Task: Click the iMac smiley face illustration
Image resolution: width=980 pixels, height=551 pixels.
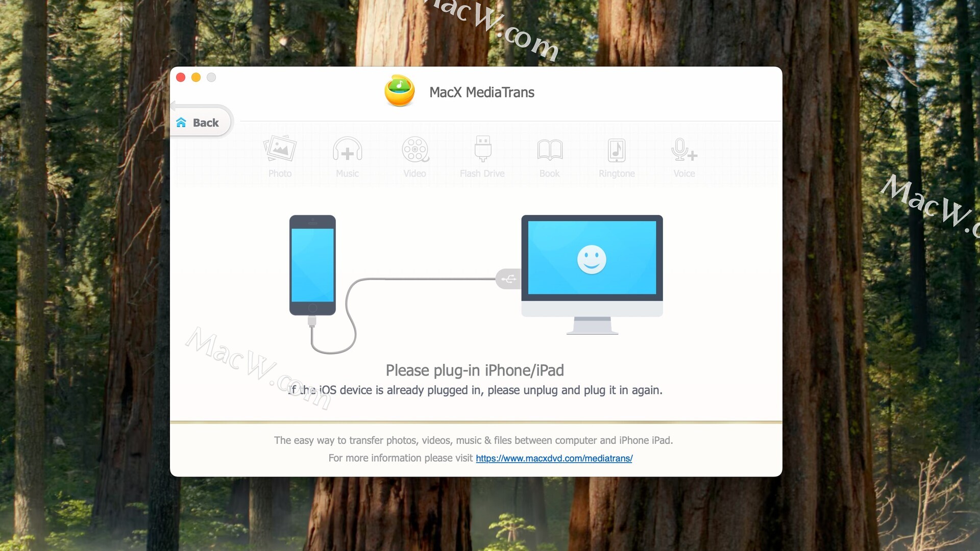Action: pyautogui.click(x=592, y=259)
